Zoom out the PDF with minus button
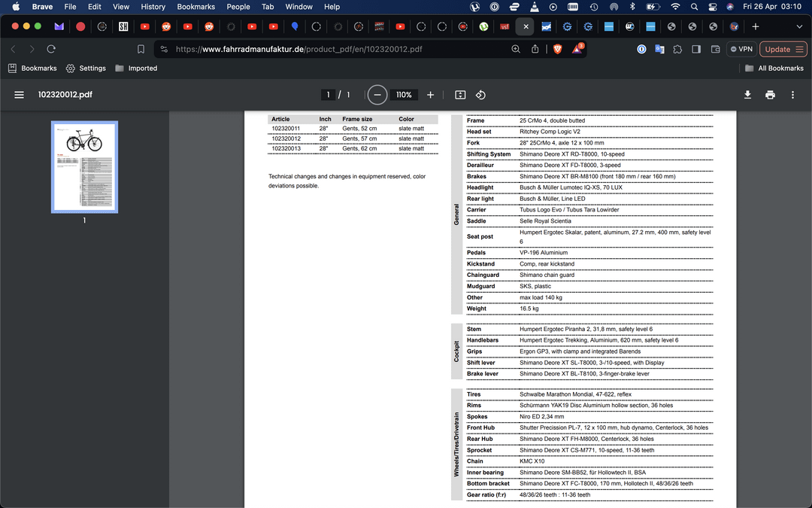 (377, 95)
